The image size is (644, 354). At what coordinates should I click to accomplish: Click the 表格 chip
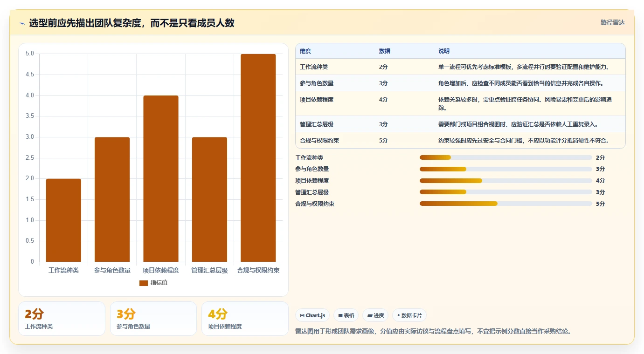pos(346,315)
